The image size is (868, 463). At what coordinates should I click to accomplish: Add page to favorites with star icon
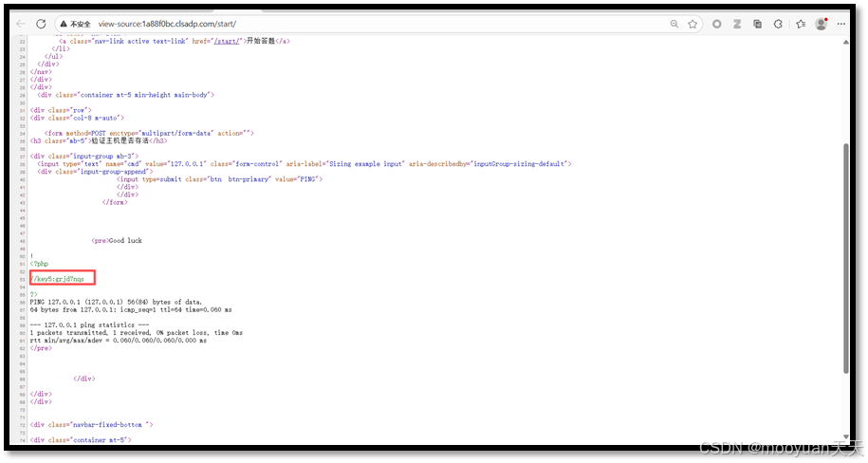click(x=693, y=24)
